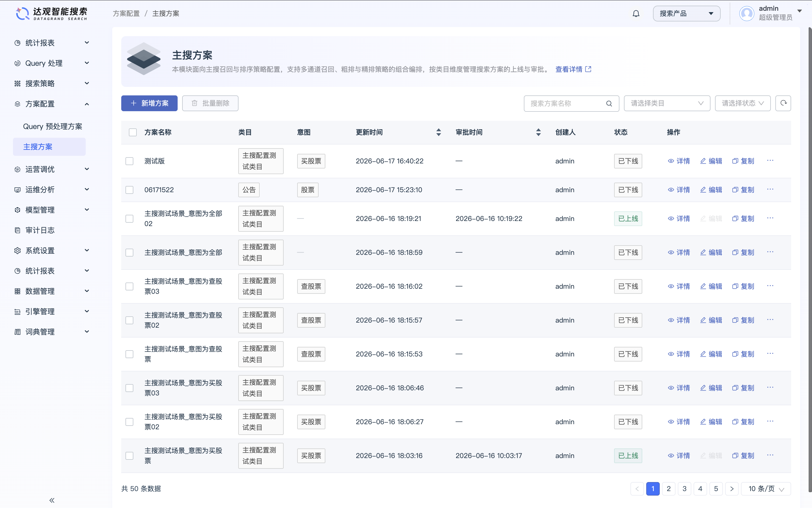
Task: Check the 意图为查股票02 row checkbox
Action: (129, 320)
